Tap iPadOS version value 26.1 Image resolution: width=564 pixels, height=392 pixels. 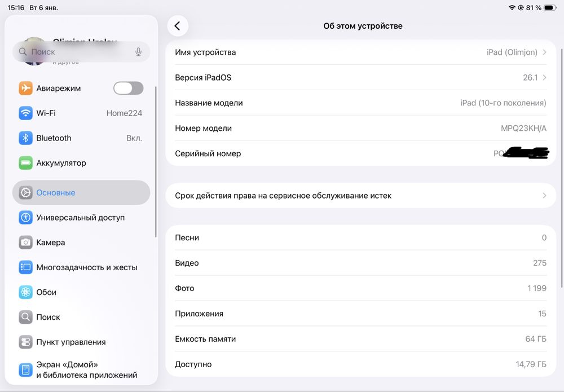pos(530,77)
